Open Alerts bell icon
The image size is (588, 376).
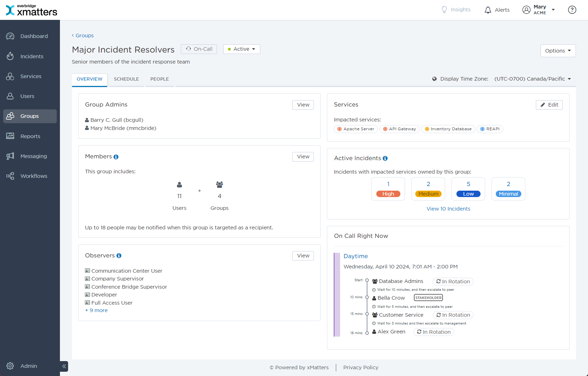point(488,10)
